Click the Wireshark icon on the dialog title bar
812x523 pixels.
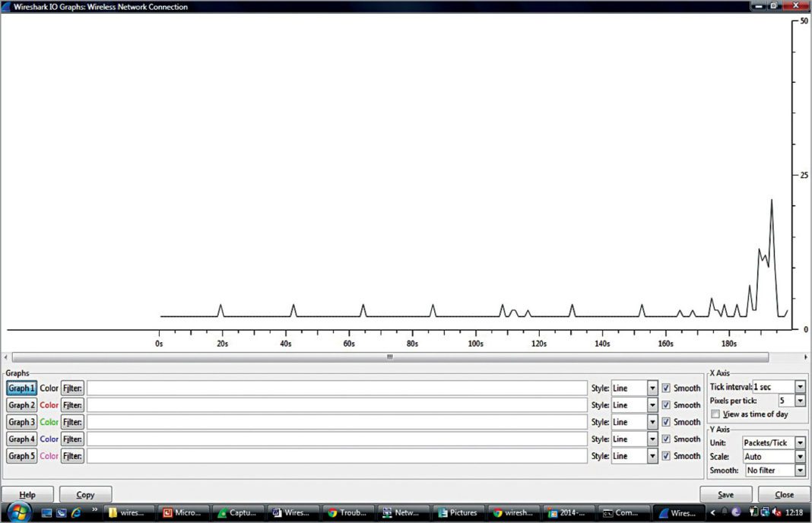pos(6,6)
